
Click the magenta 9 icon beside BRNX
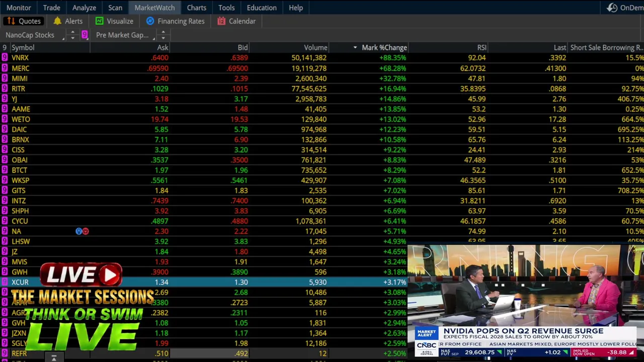tap(5, 139)
